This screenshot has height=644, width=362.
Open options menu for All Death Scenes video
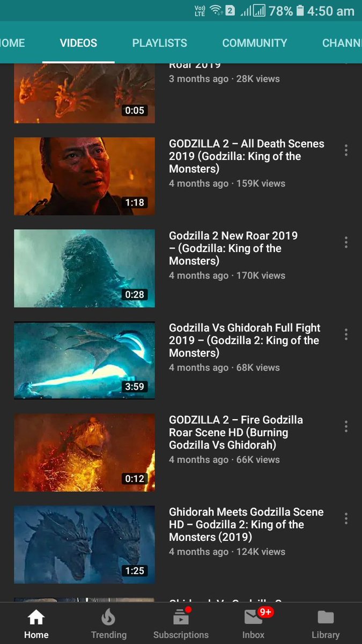pos(346,150)
